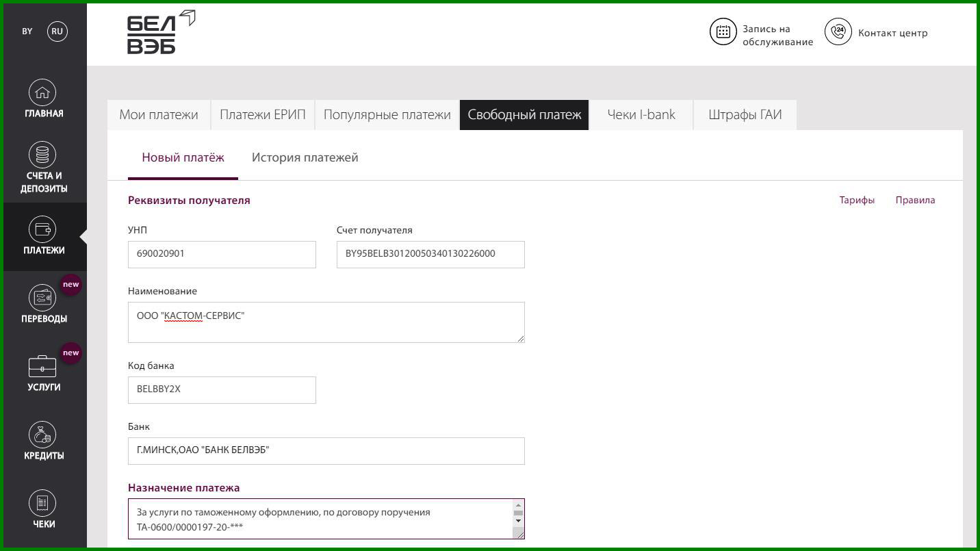The width and height of the screenshot is (980, 551).
Task: Click the new badge on Переводы
Action: coord(71,284)
